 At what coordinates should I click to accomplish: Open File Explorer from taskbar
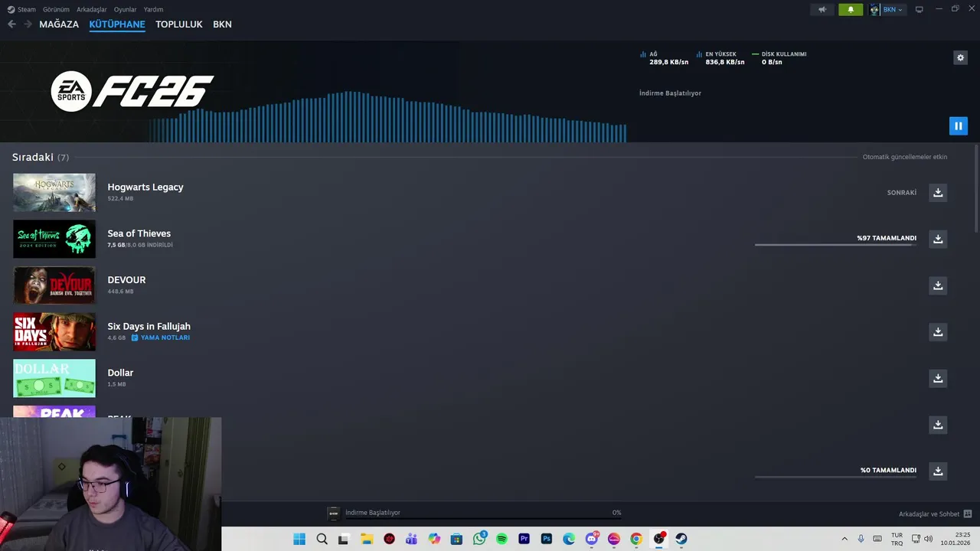[x=367, y=539]
